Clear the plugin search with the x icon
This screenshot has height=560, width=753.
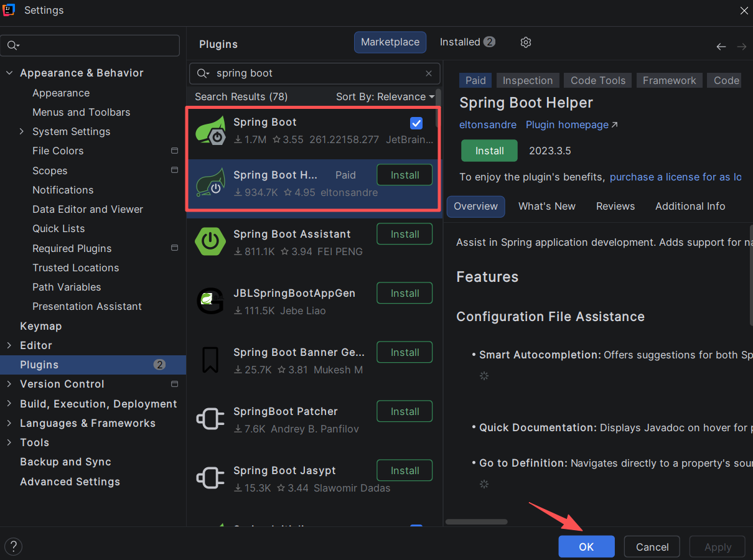429,73
